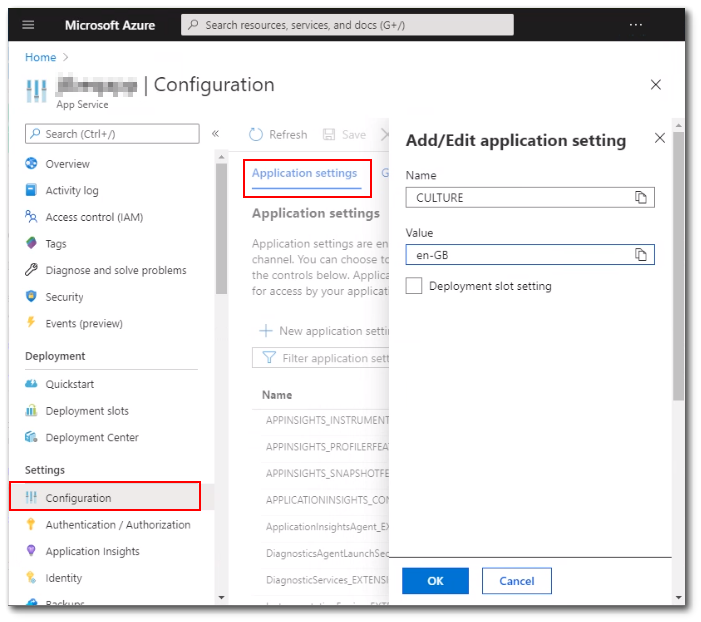Screen dimensions: 701x622
Task: Click the filter funnel icon
Action: tap(269, 358)
